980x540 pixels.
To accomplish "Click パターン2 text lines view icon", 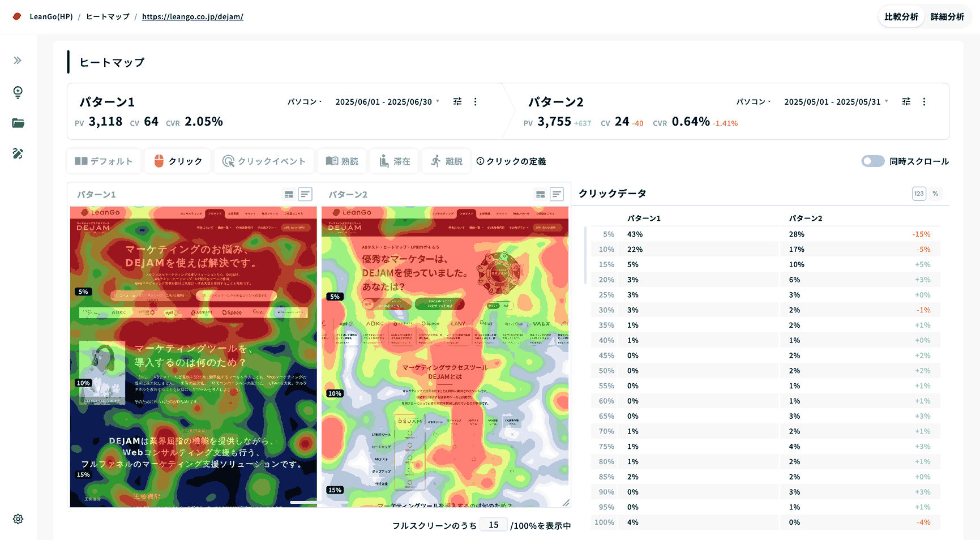I will 557,194.
